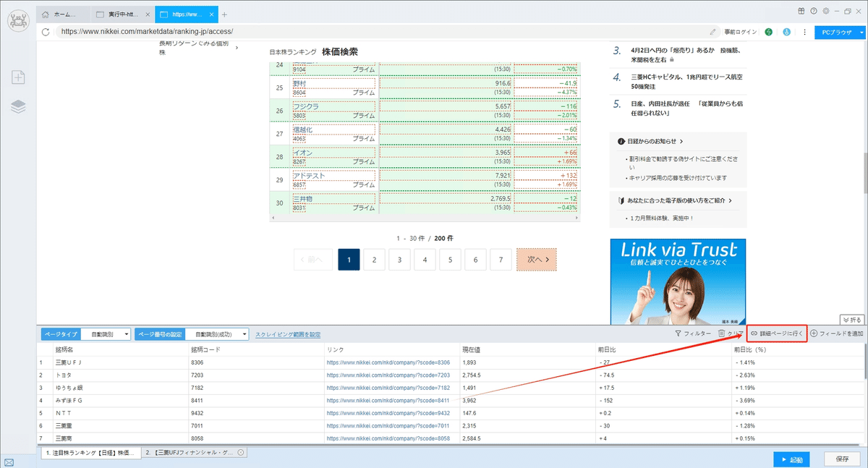Collapse the data panel with 折る
This screenshot has width=868, height=468.
pos(852,319)
